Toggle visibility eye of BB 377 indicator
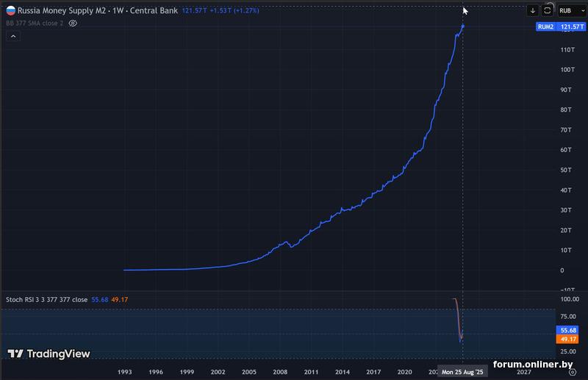The image size is (588, 380). click(x=73, y=24)
